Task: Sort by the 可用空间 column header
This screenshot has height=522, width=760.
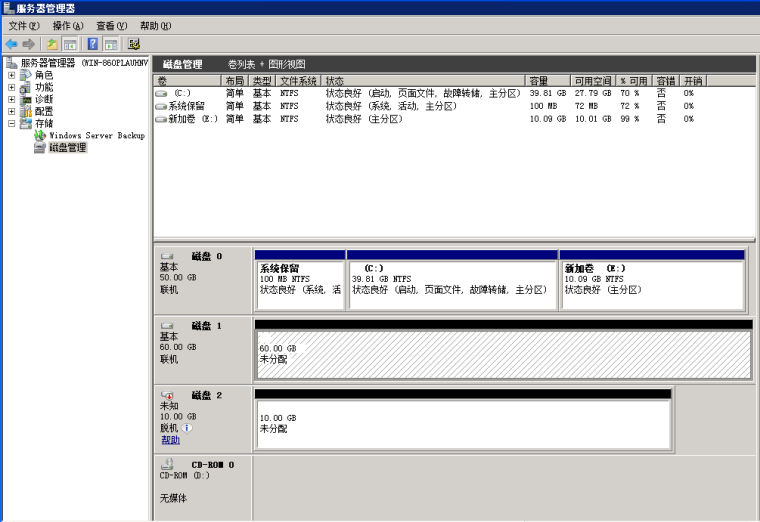Action: pyautogui.click(x=593, y=81)
